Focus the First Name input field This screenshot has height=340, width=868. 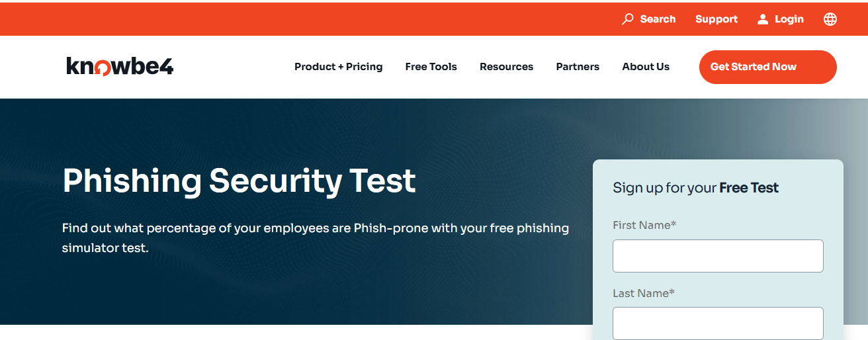718,256
